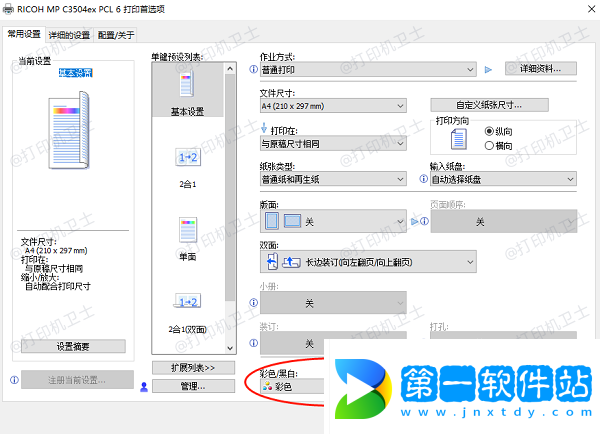Select 基本设置 preset icon in the list
This screenshot has width=600, height=434.
187,85
